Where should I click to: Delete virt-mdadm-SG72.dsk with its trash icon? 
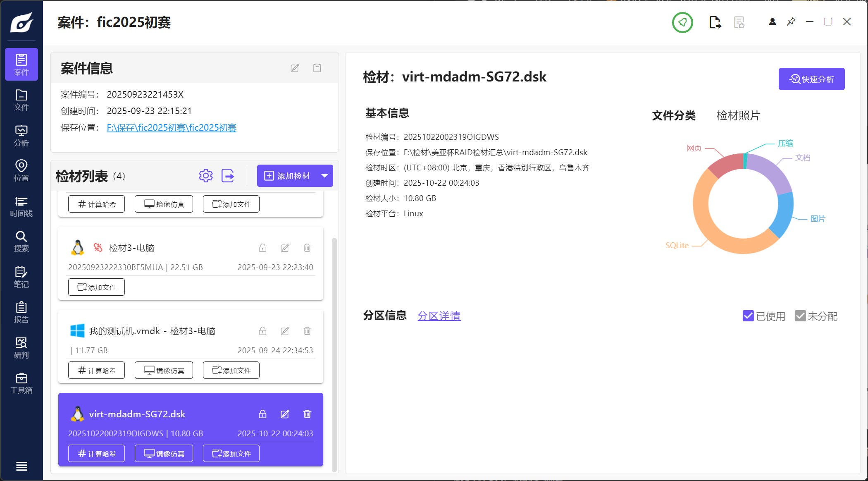pos(307,414)
